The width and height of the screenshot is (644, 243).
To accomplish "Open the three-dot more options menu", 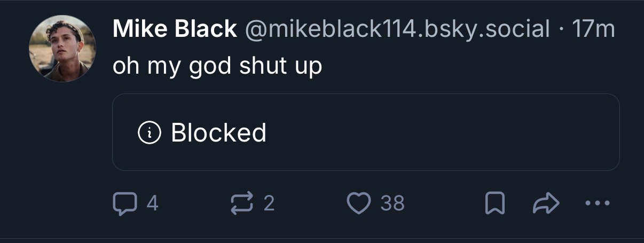I will click(596, 203).
